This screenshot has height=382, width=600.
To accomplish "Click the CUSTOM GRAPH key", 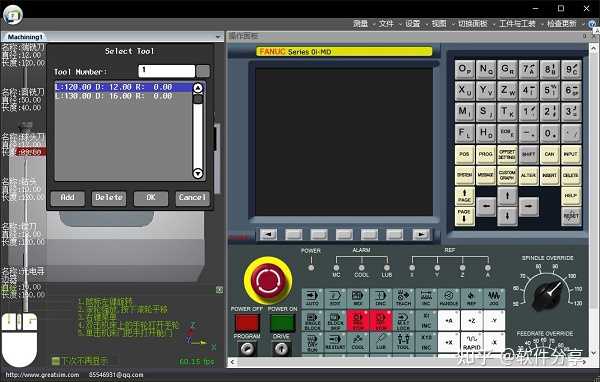I will pyautogui.click(x=507, y=175).
